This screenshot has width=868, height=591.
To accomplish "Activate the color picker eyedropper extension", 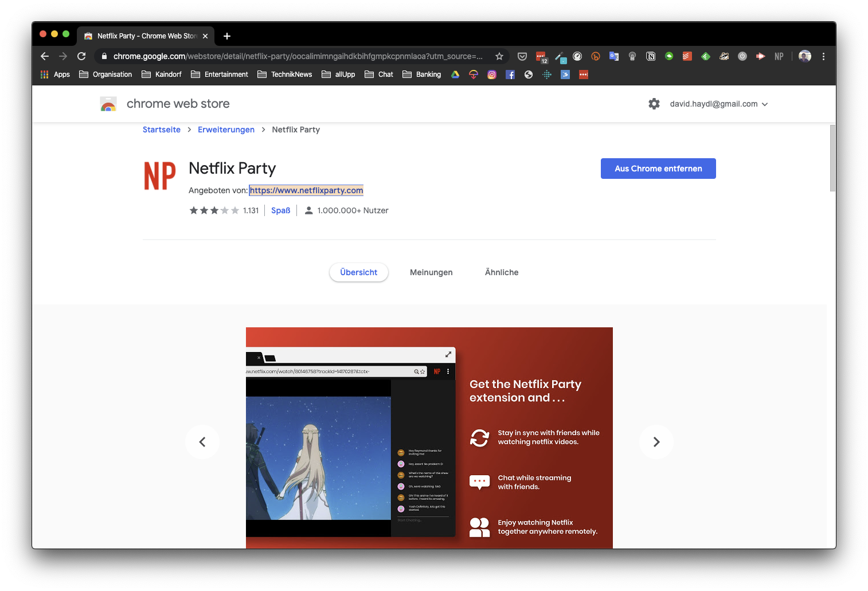I will pyautogui.click(x=560, y=57).
